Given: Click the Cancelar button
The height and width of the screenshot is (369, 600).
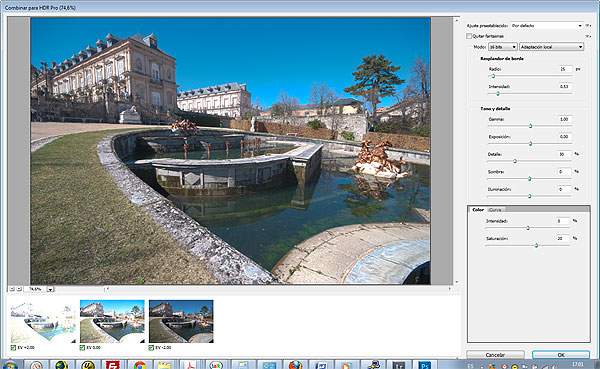Looking at the screenshot, I should coord(495,355).
